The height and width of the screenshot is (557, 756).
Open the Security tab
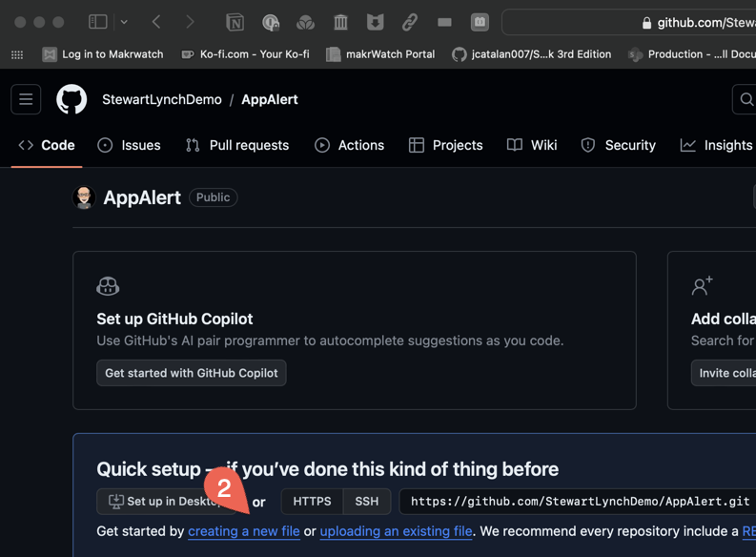tap(619, 145)
